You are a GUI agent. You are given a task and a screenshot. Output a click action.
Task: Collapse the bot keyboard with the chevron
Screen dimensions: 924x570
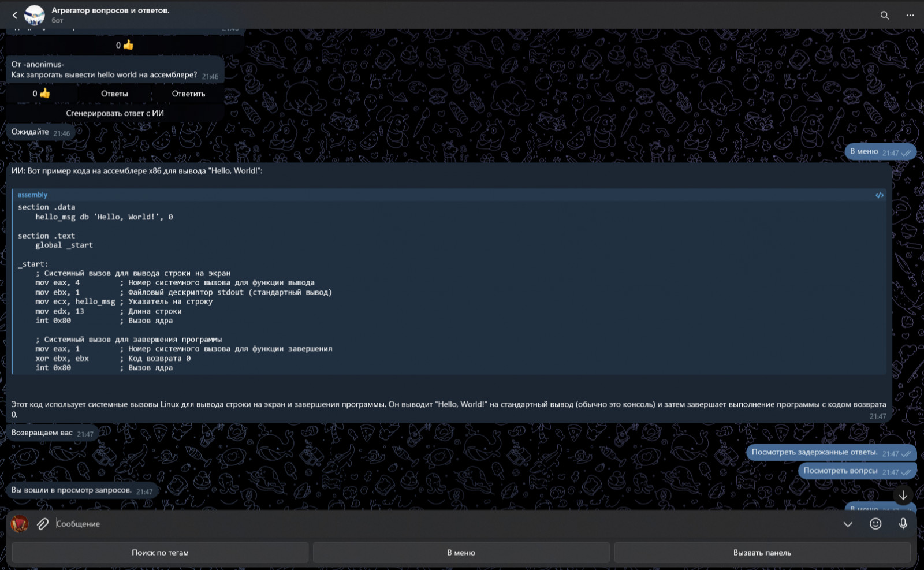coord(848,524)
